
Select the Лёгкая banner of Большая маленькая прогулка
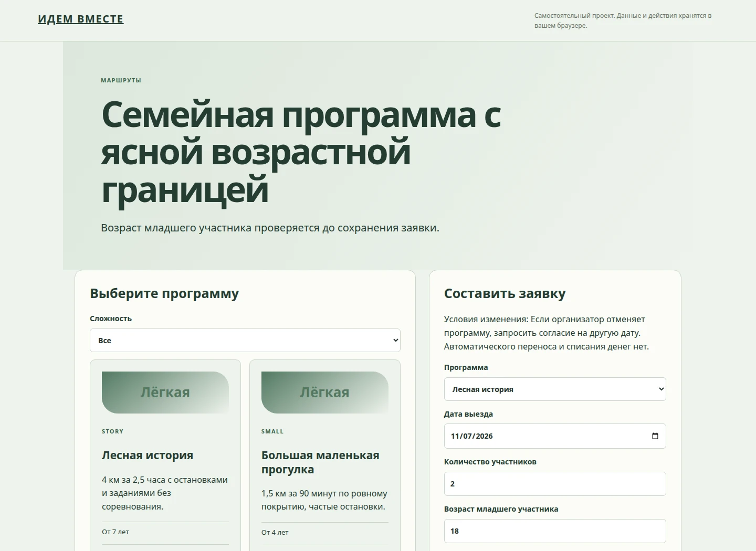(x=325, y=393)
